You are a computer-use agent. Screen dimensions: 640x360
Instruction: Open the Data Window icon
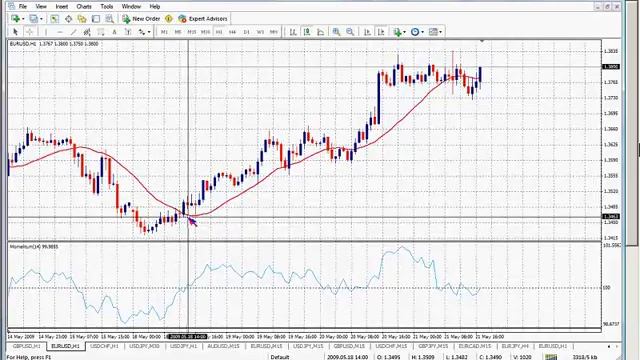(x=68, y=19)
